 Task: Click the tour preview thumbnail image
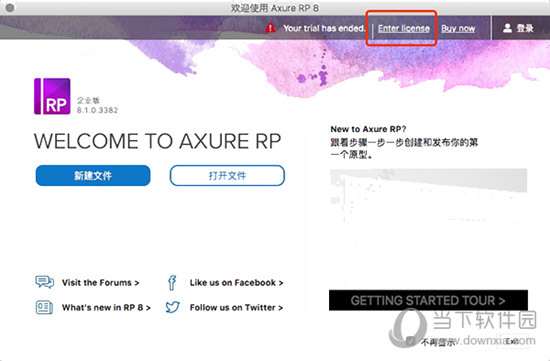point(429,228)
